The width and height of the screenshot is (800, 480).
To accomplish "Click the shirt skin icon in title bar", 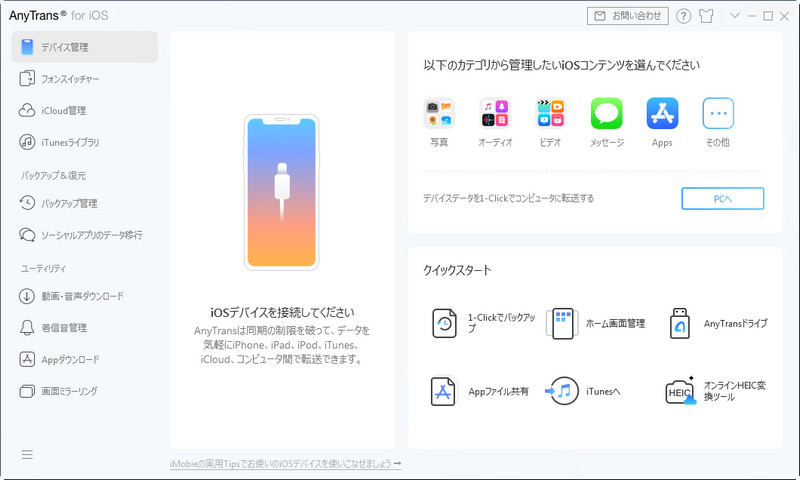I will (x=706, y=16).
